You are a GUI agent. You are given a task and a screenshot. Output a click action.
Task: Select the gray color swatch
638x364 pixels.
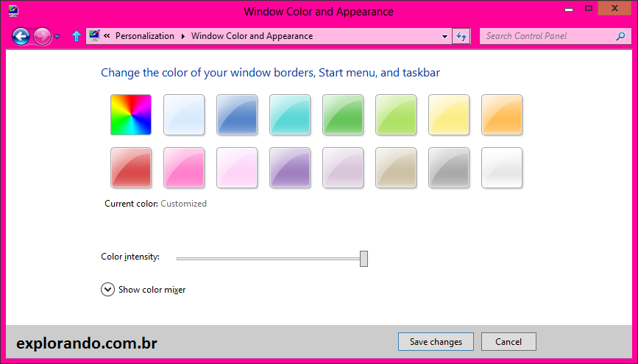(x=449, y=168)
